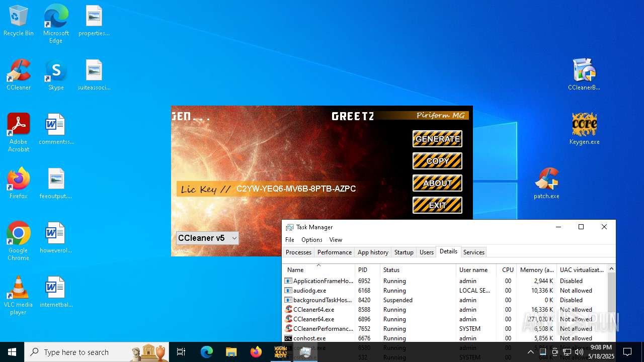Image resolution: width=644 pixels, height=362 pixels.
Task: Switch to the Processes tab
Action: point(298,252)
